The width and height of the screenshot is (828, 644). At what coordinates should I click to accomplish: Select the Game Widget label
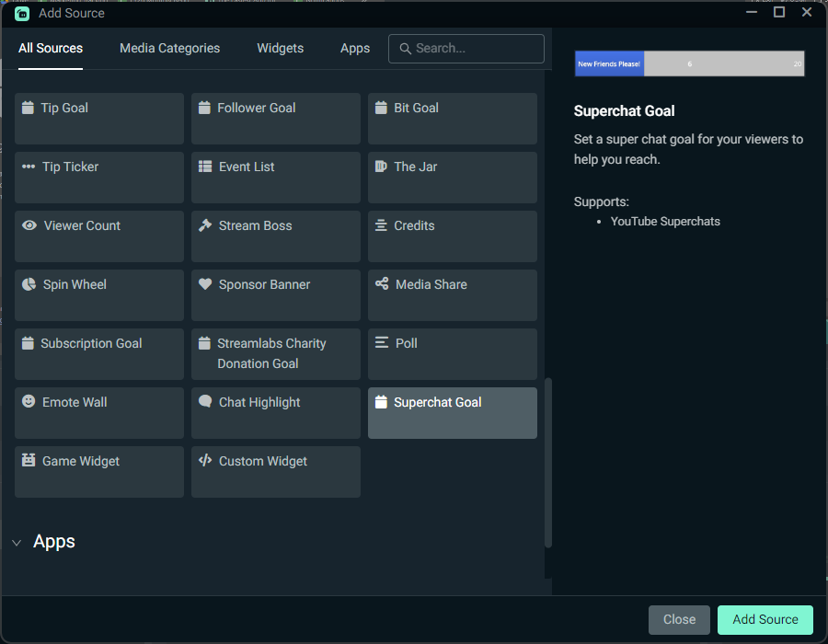tap(81, 461)
